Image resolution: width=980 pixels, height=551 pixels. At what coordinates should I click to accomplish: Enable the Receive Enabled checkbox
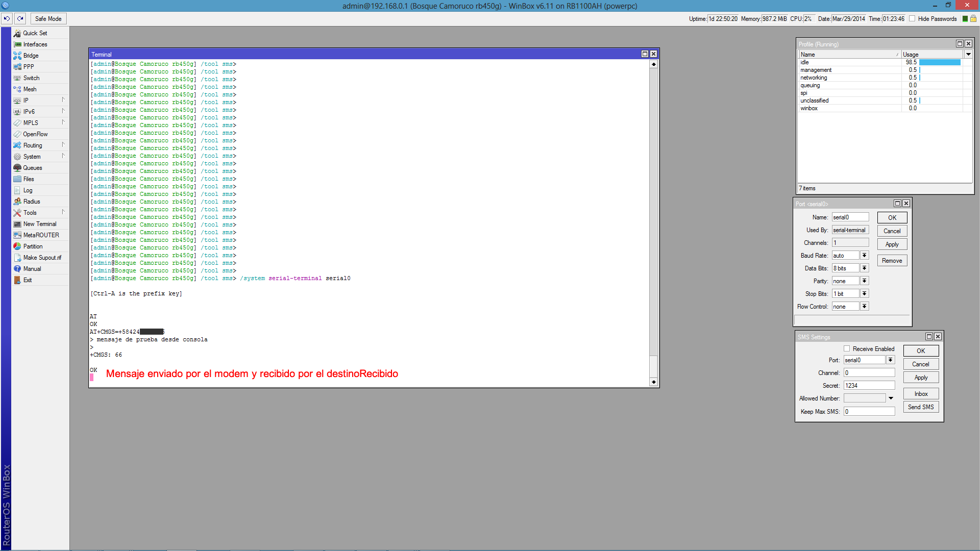[847, 349]
